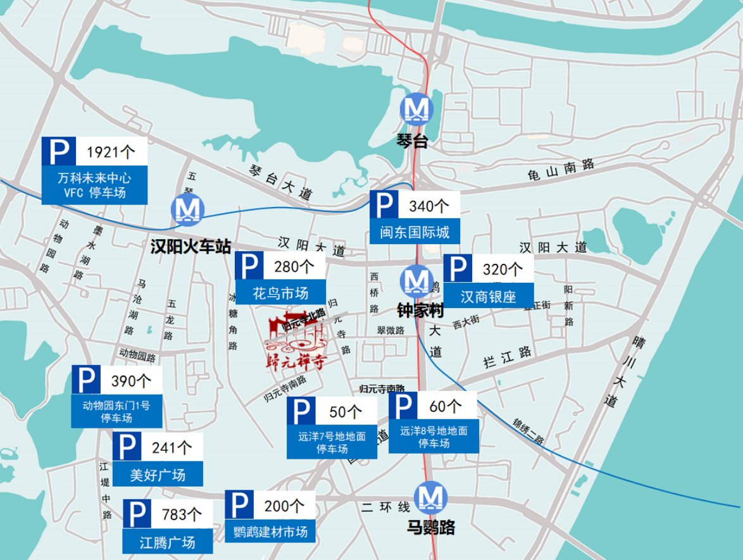
Task: Select the 花鸟市场 parking label
Action: (280, 292)
